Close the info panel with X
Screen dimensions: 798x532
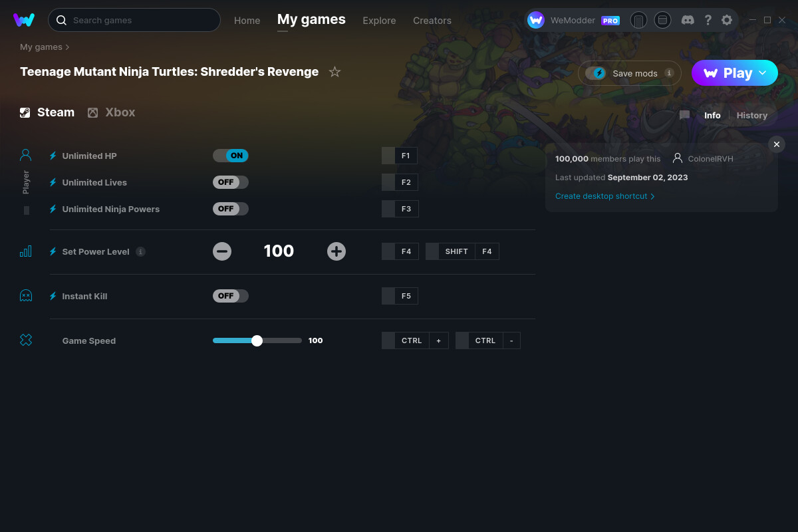pos(777,144)
